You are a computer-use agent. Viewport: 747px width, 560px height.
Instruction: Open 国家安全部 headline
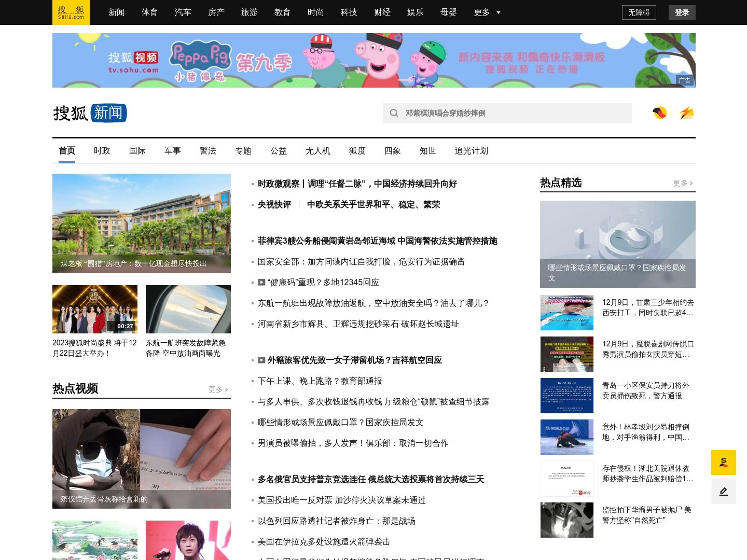pyautogui.click(x=362, y=261)
